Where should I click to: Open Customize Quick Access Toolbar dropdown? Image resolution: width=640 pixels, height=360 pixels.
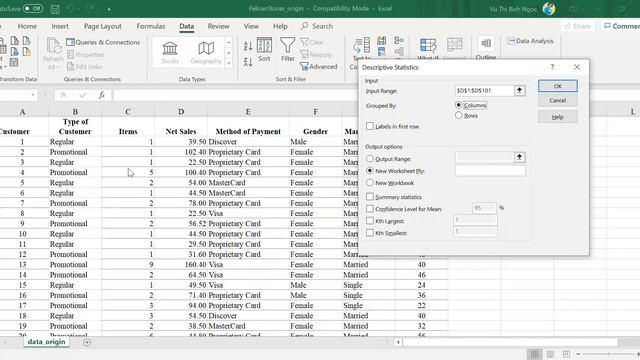[109, 9]
